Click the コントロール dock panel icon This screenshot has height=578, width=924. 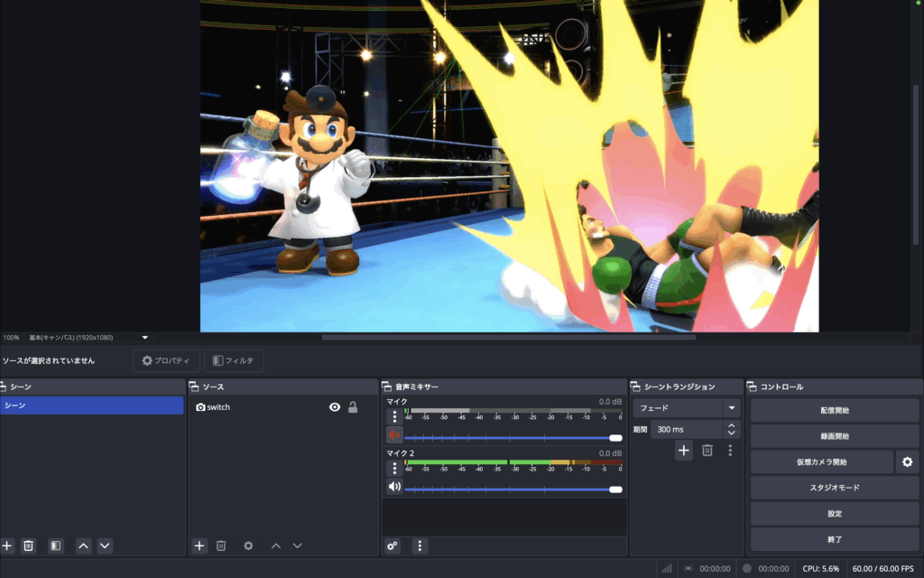[752, 387]
